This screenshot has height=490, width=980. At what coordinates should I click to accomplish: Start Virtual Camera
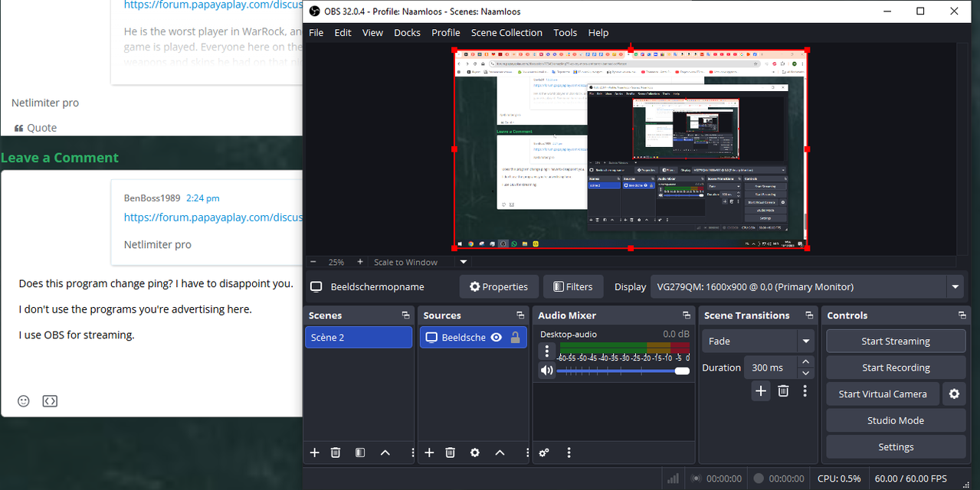883,394
